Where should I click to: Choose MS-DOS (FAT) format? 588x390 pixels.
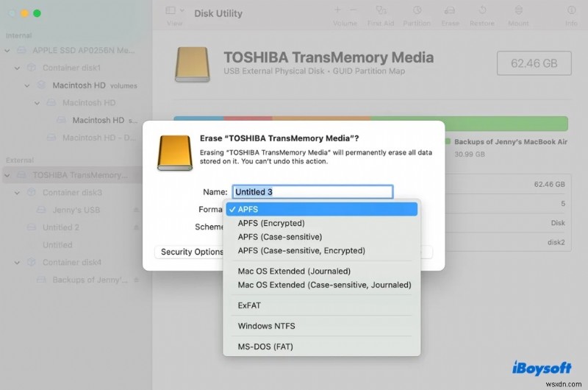coord(321,347)
